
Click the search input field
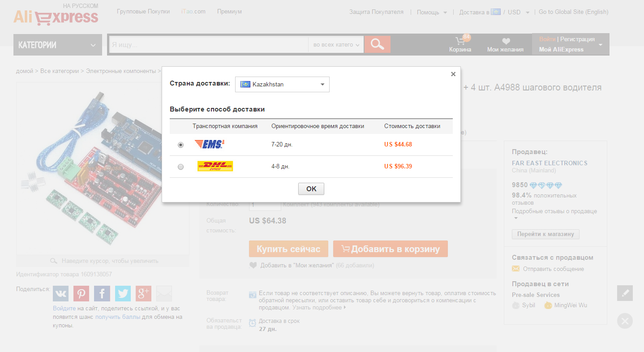pos(209,45)
